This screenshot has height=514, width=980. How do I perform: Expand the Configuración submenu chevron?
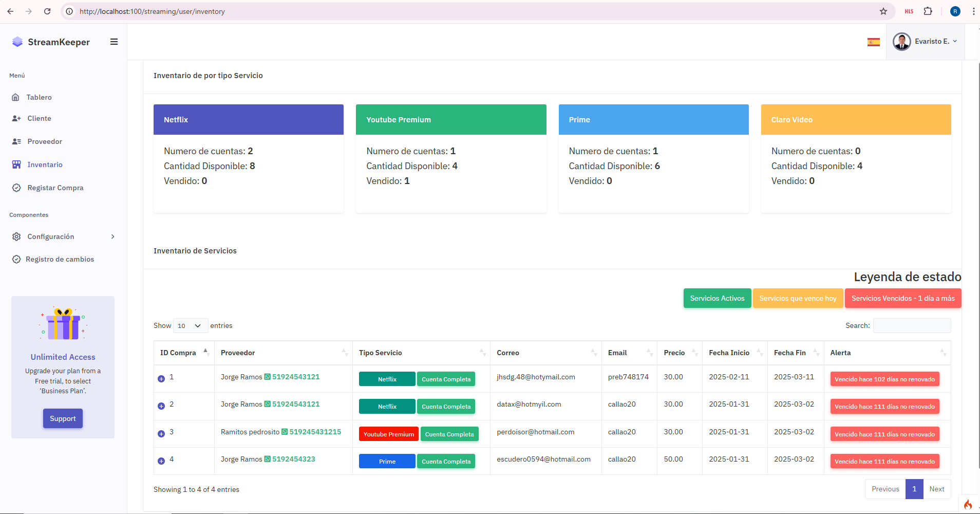(113, 236)
